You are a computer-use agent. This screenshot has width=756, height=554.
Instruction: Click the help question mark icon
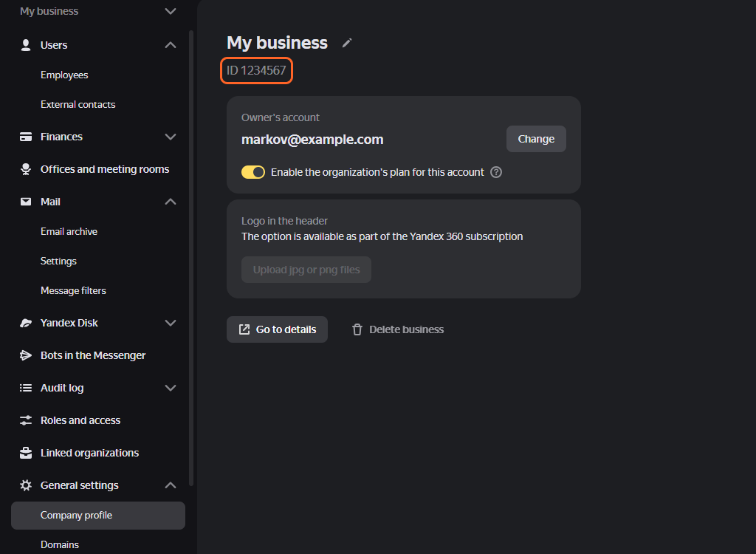point(496,172)
